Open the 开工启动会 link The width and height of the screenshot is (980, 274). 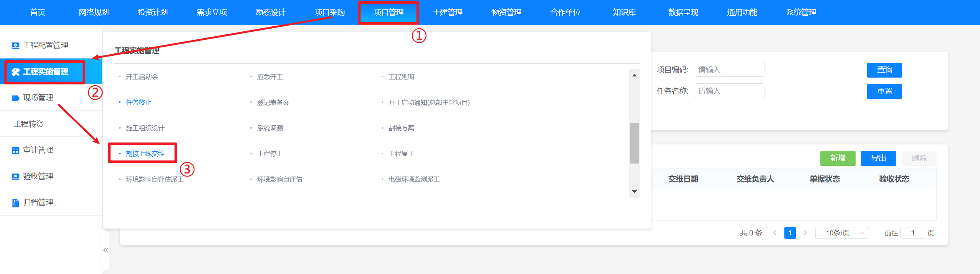(142, 77)
